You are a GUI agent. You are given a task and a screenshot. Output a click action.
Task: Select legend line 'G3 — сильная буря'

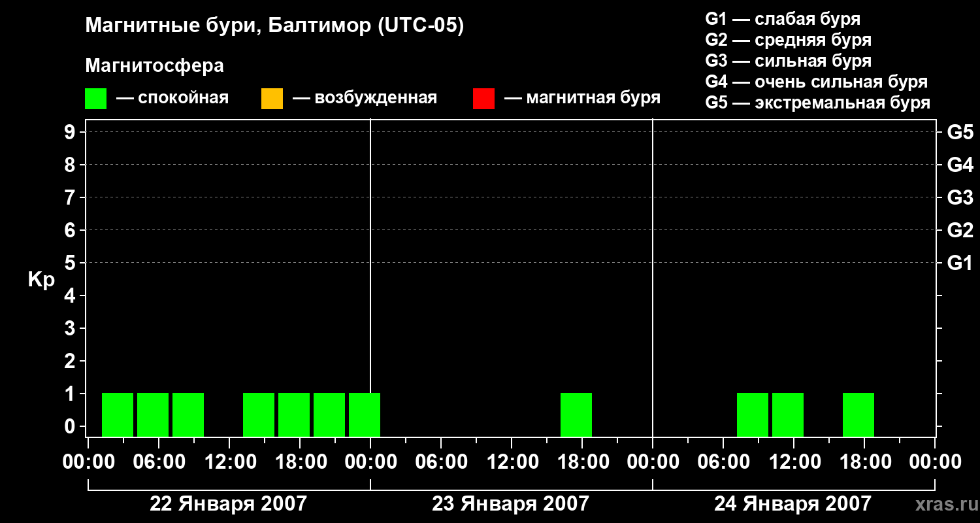point(788,61)
